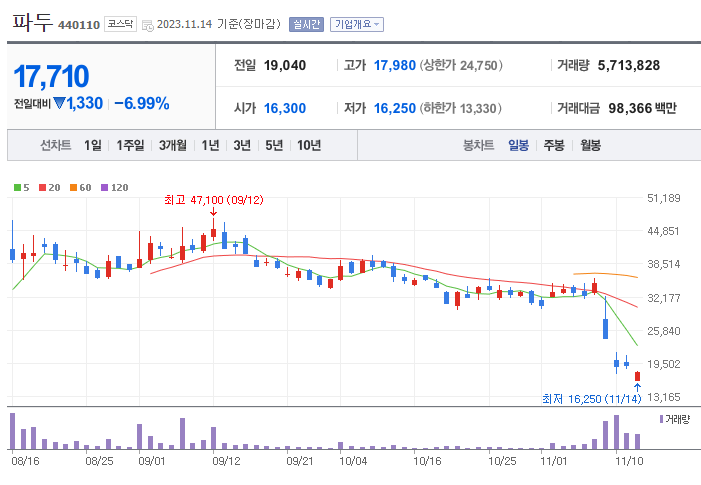Select the 1일 line chart tab
Viewport: 701px width, 485px height.
click(x=93, y=145)
